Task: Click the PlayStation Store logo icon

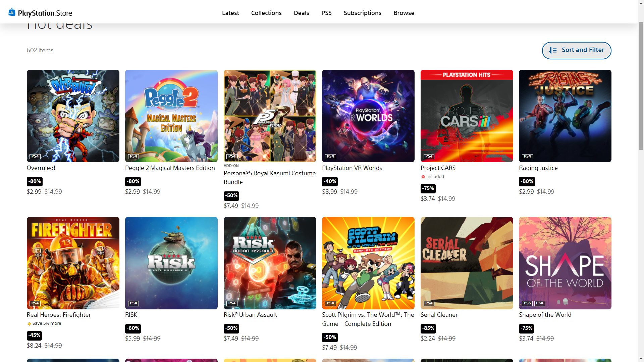Action: tap(12, 12)
